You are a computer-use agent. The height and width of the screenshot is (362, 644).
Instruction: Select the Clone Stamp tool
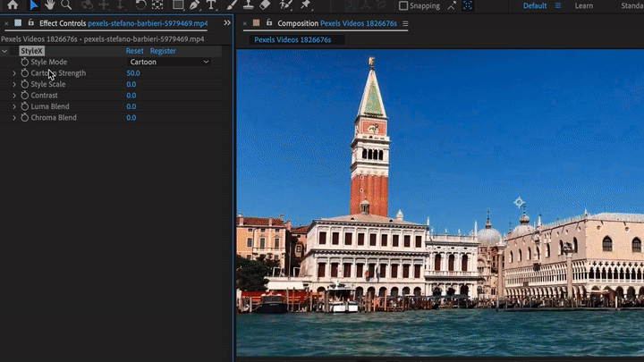tap(249, 5)
